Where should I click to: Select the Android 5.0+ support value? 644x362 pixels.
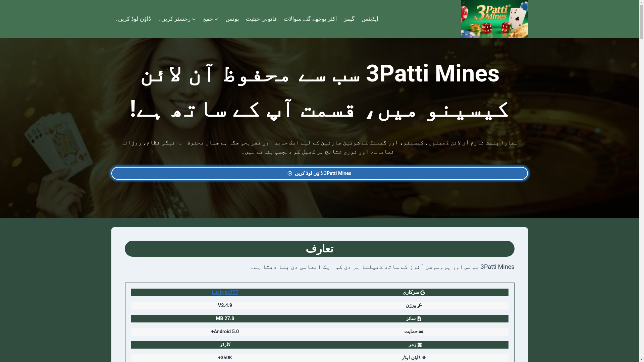(x=225, y=331)
